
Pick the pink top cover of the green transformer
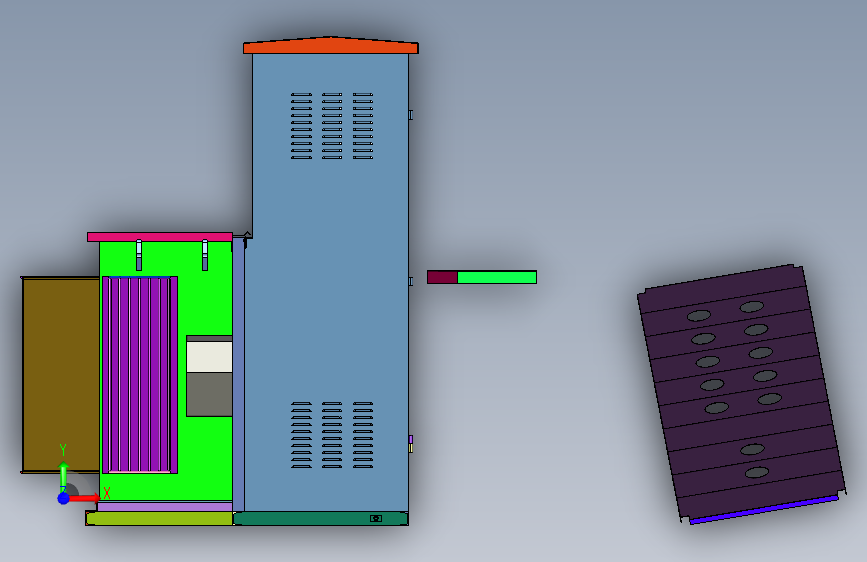tap(160, 237)
